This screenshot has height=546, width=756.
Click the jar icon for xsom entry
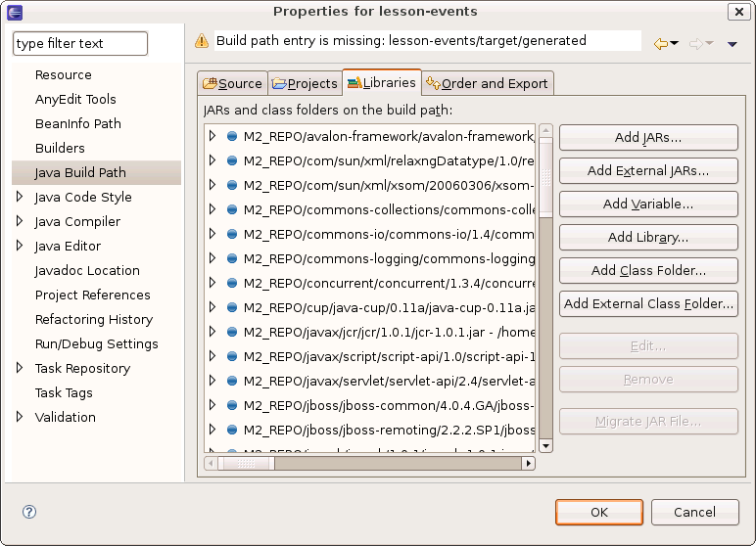pyautogui.click(x=232, y=185)
